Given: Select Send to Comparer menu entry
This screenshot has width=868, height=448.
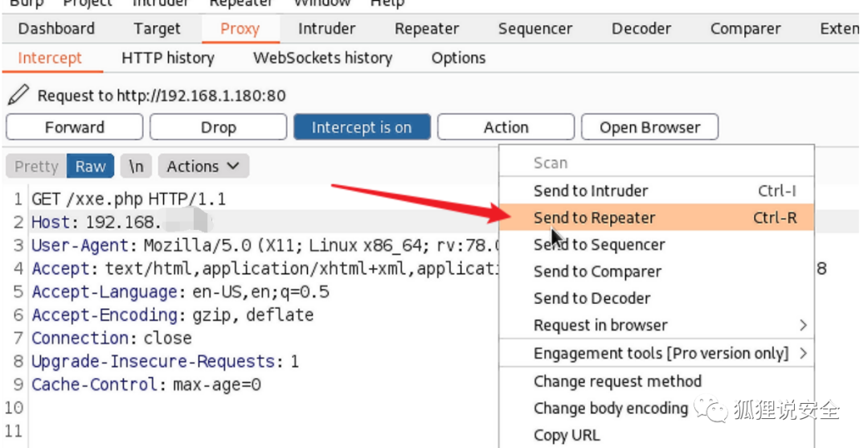Looking at the screenshot, I should tap(597, 272).
